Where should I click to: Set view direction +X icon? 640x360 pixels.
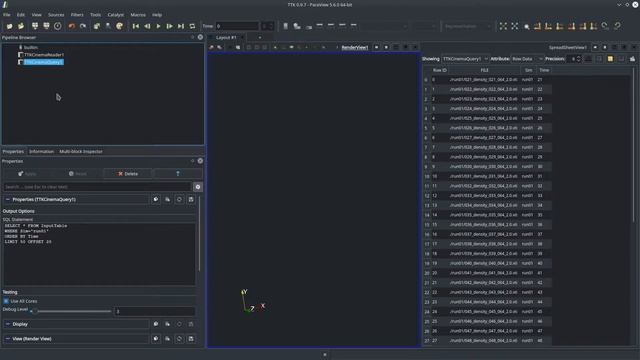[x=538, y=26]
